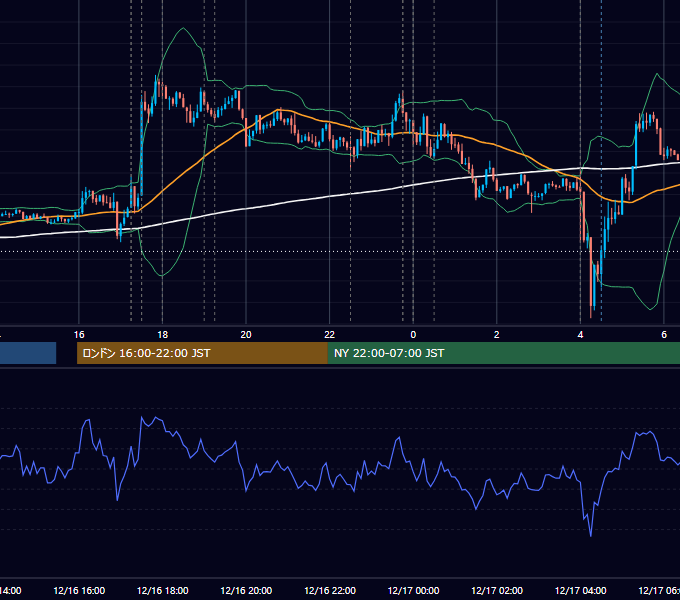
Task: Click the ロンドン 16:00-22:00 JST session bar
Action: coord(202,353)
